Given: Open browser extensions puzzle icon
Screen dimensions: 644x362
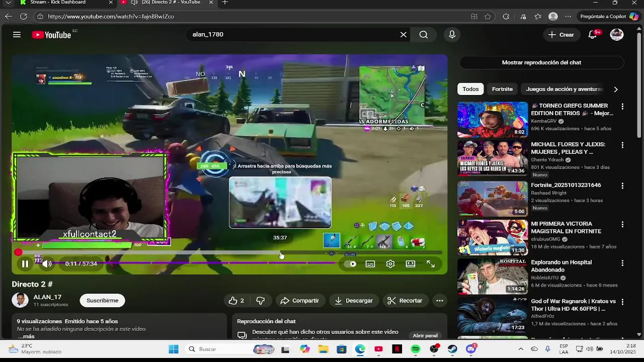Looking at the screenshot, I should click(x=506, y=17).
